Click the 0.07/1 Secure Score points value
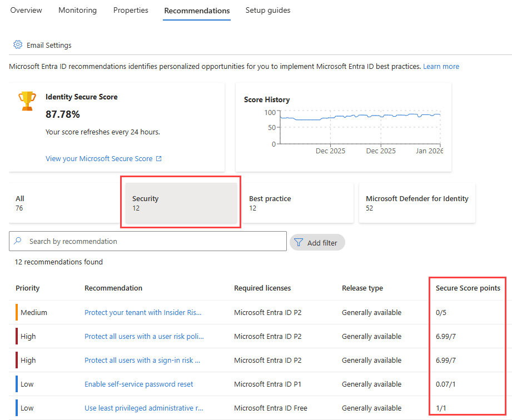Image resolution: width=512 pixels, height=420 pixels. click(445, 384)
